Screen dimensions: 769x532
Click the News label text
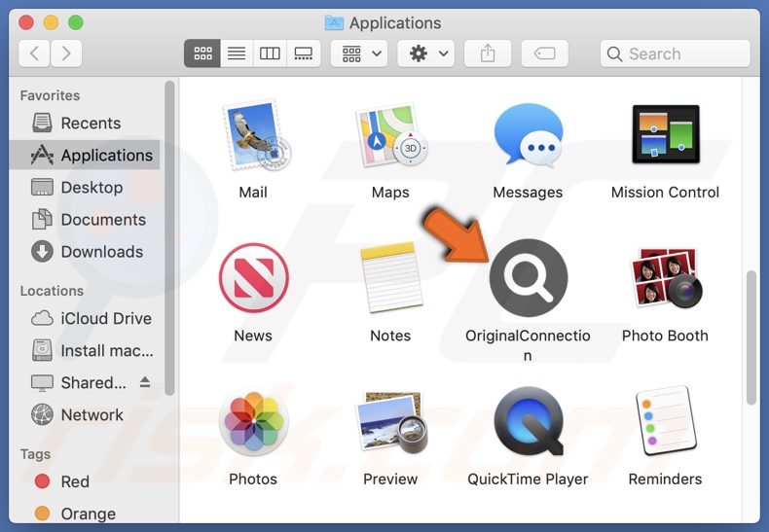pos(253,336)
